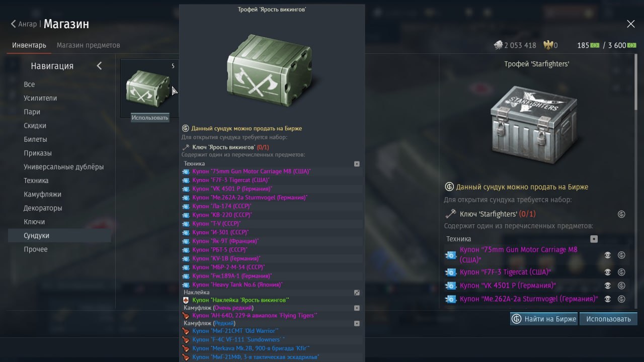Click Найти на Бирже button
The image size is (644, 362).
[x=543, y=319]
